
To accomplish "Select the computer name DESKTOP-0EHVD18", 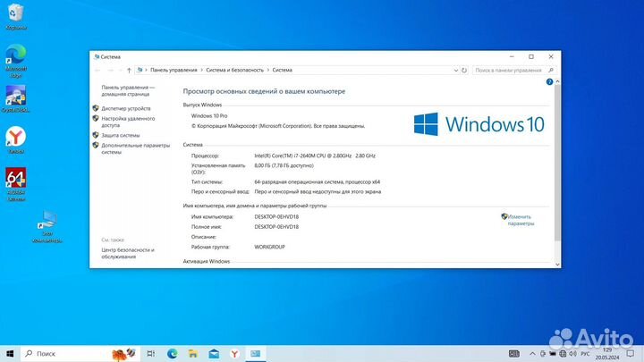I will 276,216.
